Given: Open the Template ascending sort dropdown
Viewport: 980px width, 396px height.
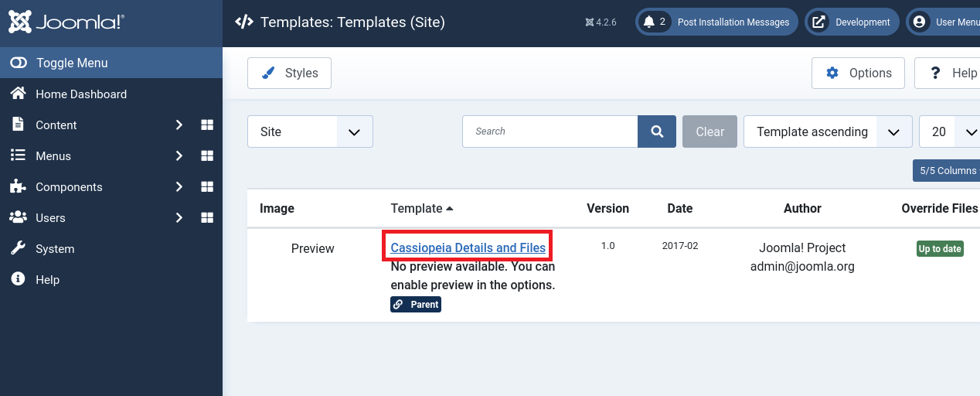Looking at the screenshot, I should point(827,131).
